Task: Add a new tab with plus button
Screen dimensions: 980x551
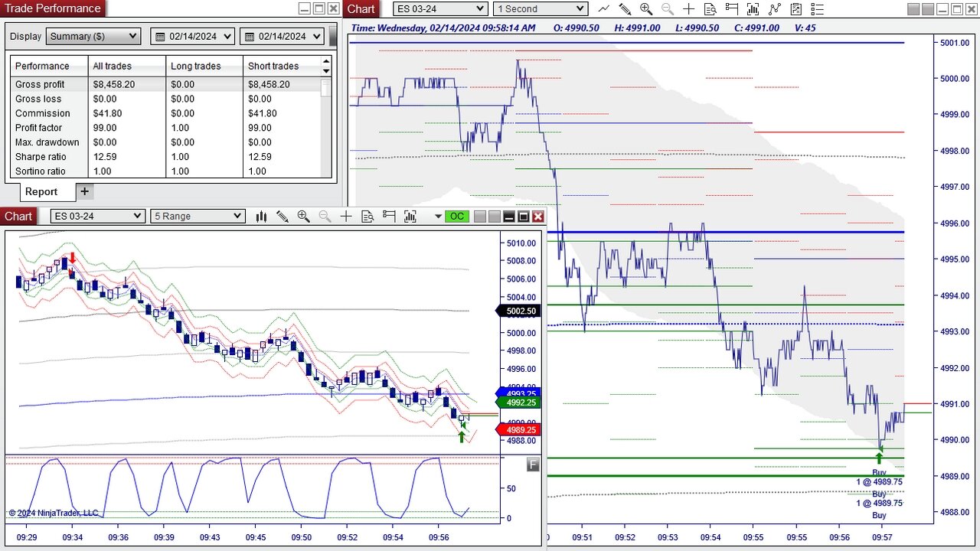Action: tap(84, 191)
